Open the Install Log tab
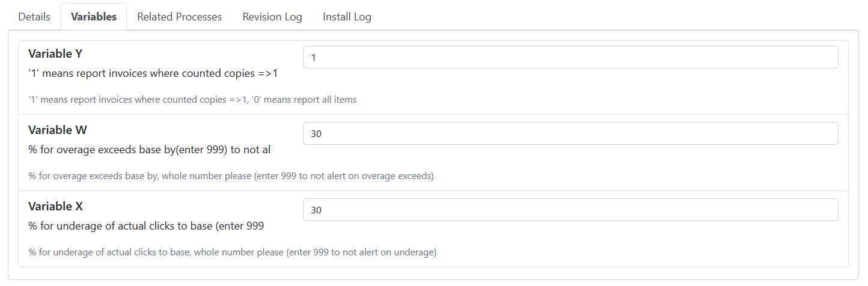Image resolution: width=868 pixels, height=286 pixels. 347,17
